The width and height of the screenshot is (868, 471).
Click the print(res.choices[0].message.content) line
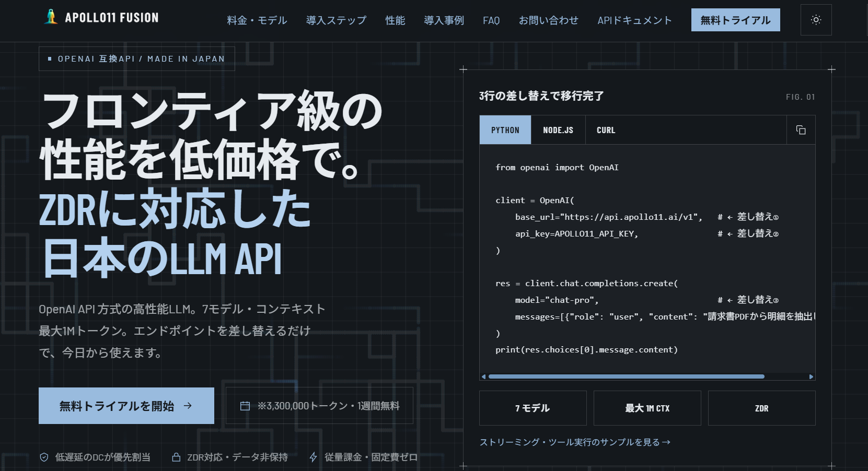[586, 350]
